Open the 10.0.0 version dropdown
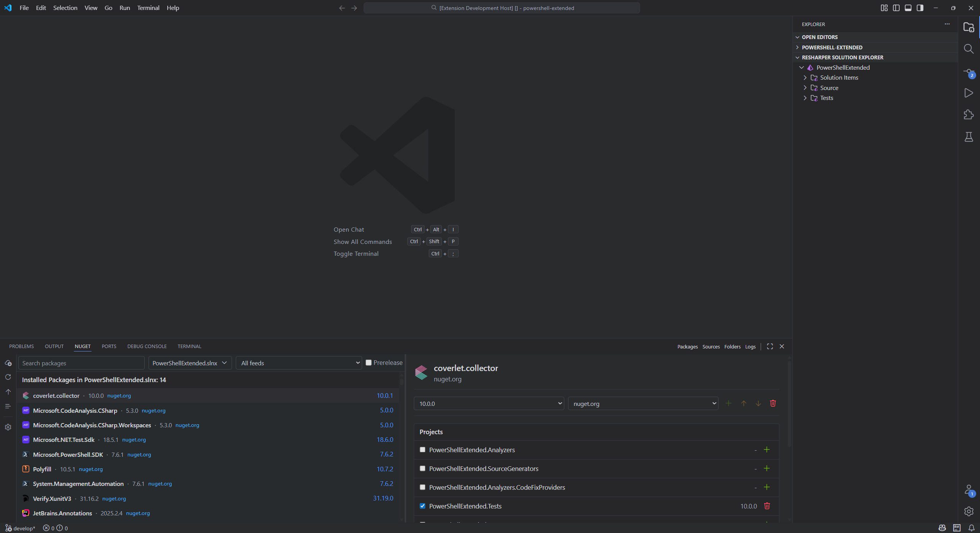980x533 pixels. (489, 404)
